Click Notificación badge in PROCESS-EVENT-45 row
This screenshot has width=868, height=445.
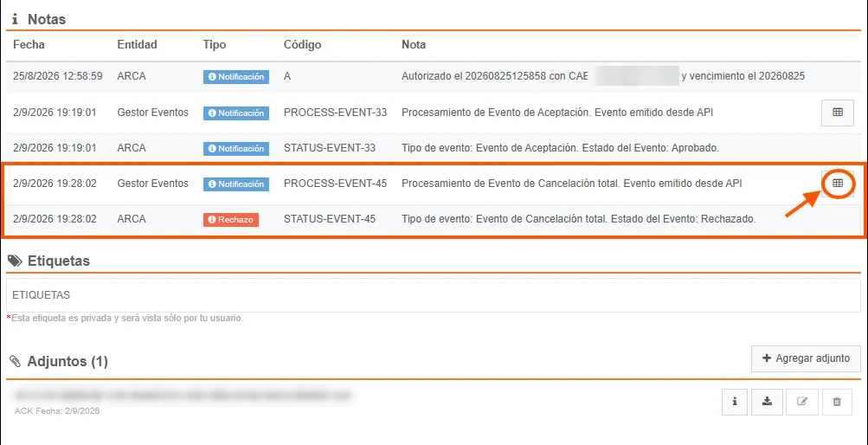[235, 184]
